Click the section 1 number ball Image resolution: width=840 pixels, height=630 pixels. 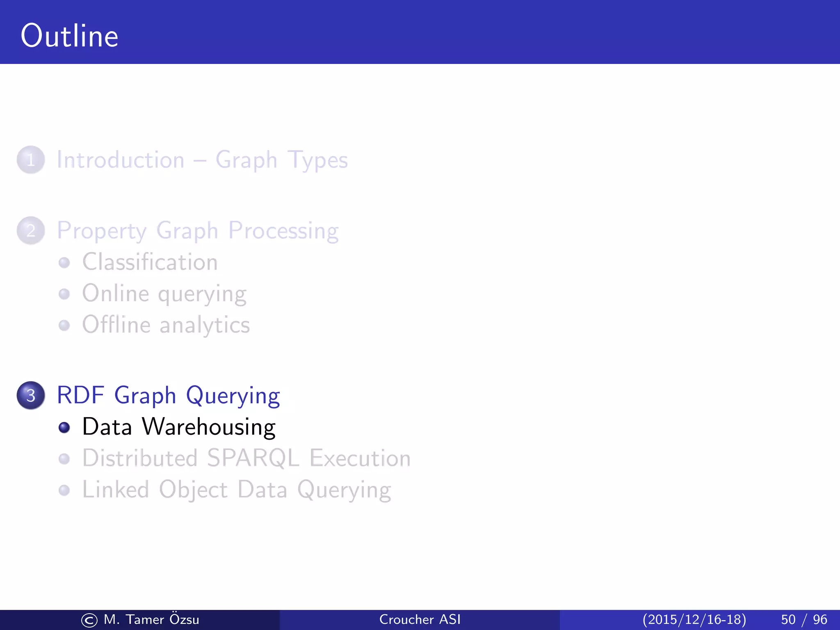pos(31,160)
